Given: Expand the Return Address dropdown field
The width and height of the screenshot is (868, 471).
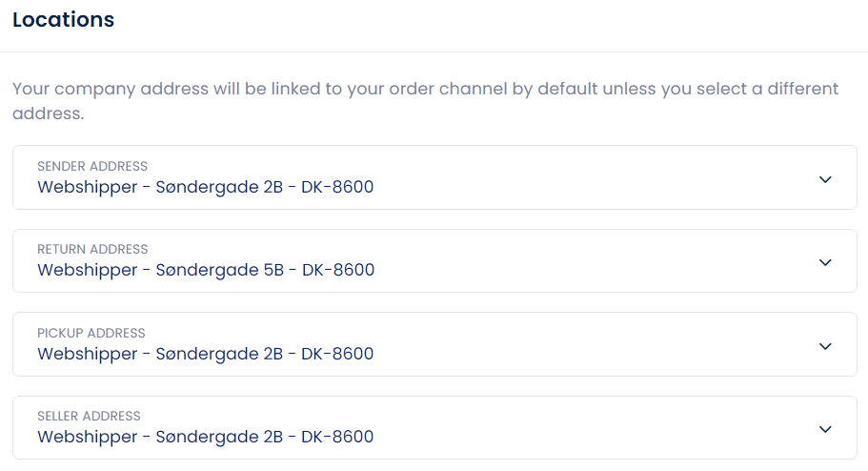Looking at the screenshot, I should pos(434,260).
